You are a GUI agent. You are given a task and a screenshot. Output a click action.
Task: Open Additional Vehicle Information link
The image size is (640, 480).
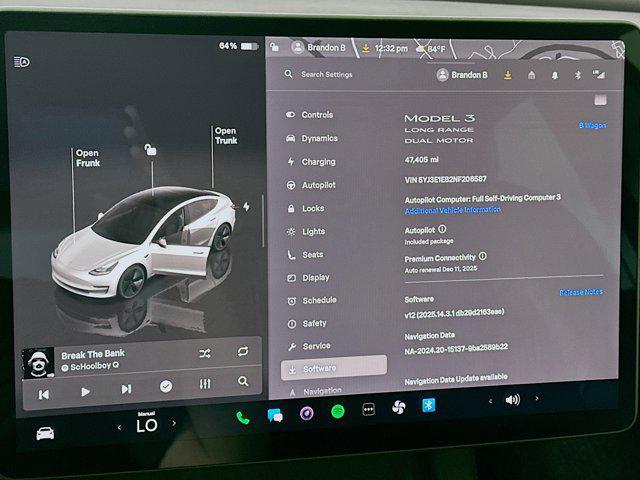(x=453, y=210)
